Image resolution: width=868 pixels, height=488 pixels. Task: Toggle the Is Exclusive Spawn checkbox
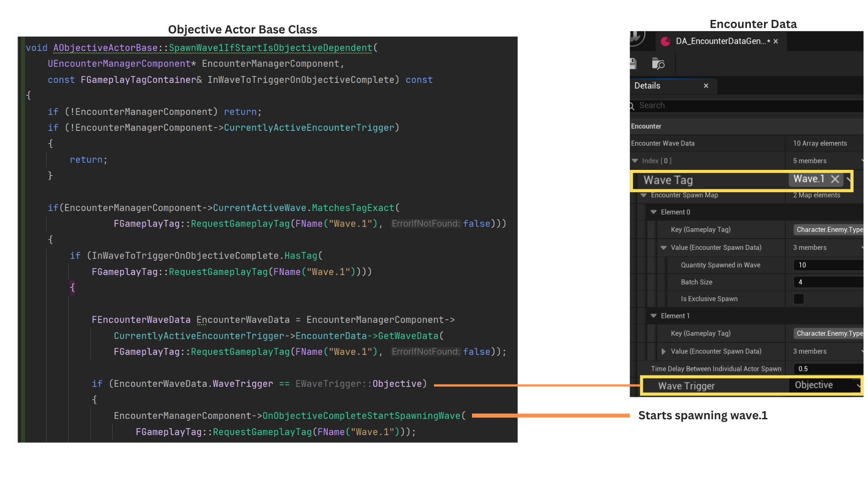799,299
